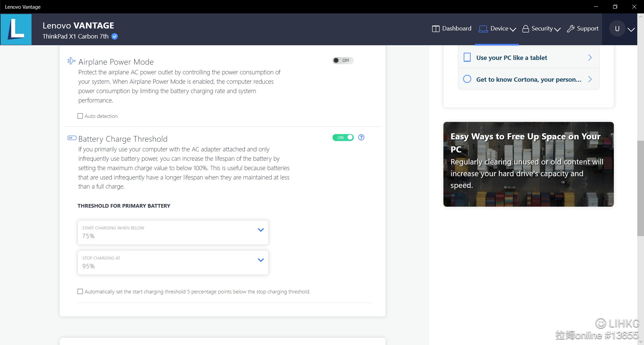The height and width of the screenshot is (345, 644).
Task: Close the Lenovo Vantage window
Action: click(634, 7)
